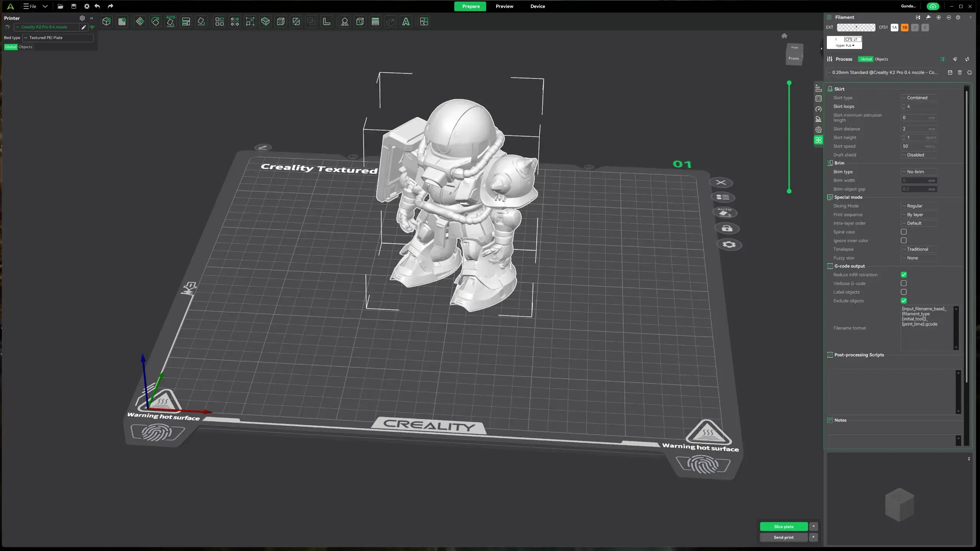Click the Front face of view cube
This screenshot has width=980, height=551.
[794, 59]
